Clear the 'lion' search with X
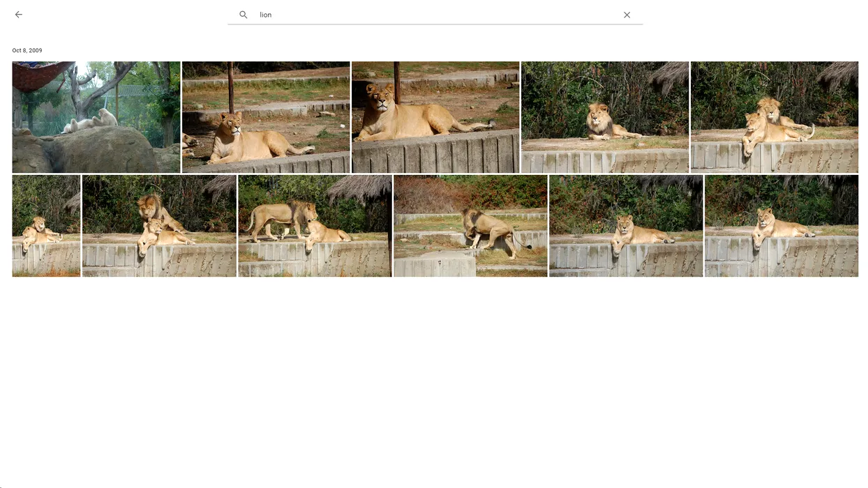868x488 pixels. 627,15
